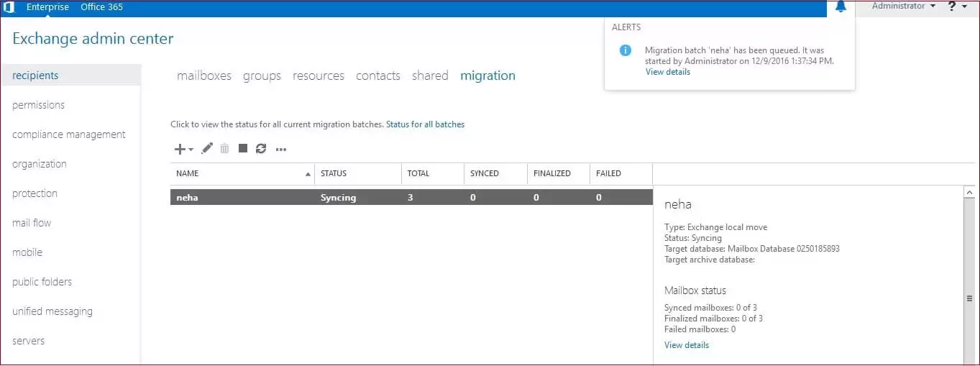Click the alerts bell icon
Image resolution: width=980 pixels, height=366 pixels.
point(841,6)
